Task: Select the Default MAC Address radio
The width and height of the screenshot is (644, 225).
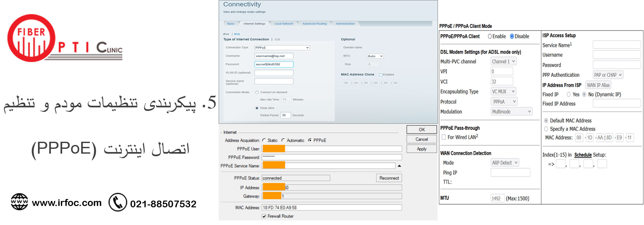Action: pos(546,121)
